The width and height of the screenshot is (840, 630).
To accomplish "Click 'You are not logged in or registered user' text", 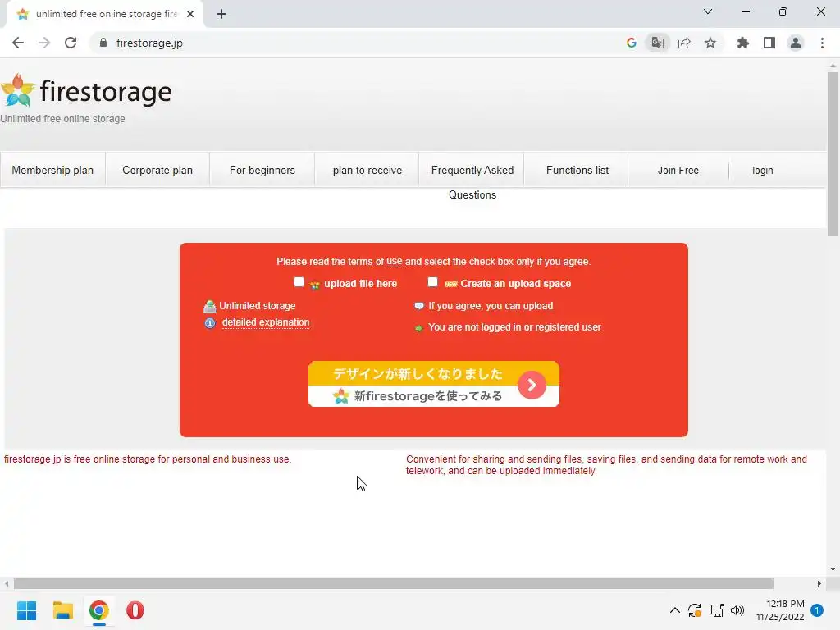I will tap(515, 326).
